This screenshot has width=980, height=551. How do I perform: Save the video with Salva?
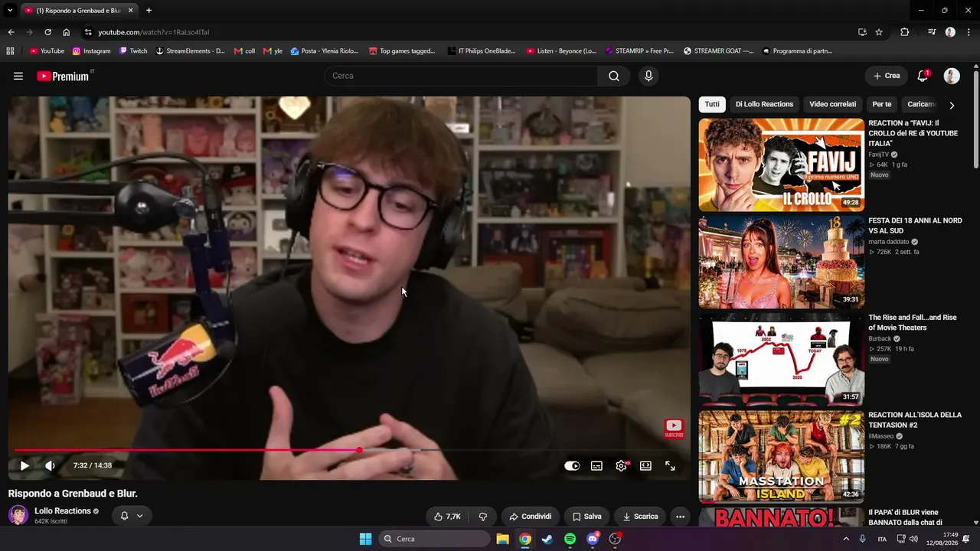586,517
